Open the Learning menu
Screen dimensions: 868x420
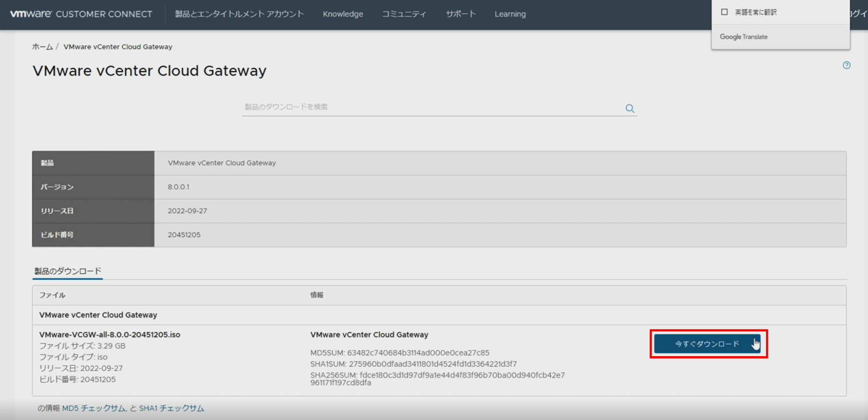point(510,14)
